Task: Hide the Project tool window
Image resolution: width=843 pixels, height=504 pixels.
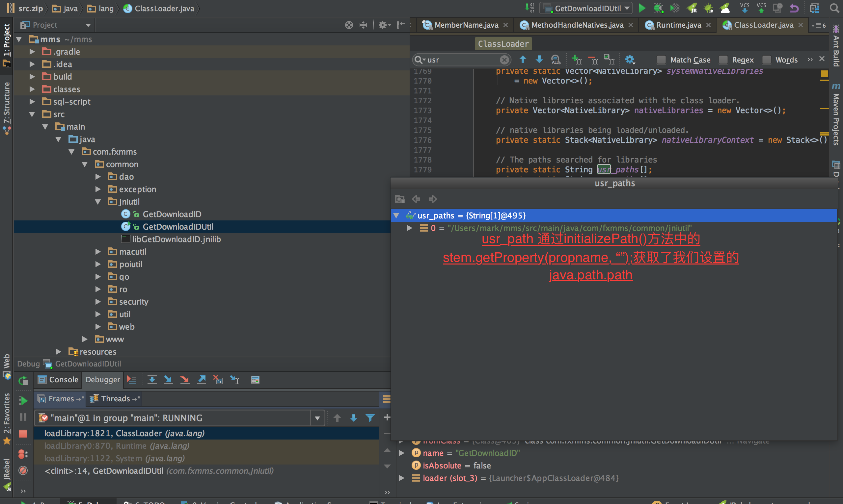Action: coord(401,25)
